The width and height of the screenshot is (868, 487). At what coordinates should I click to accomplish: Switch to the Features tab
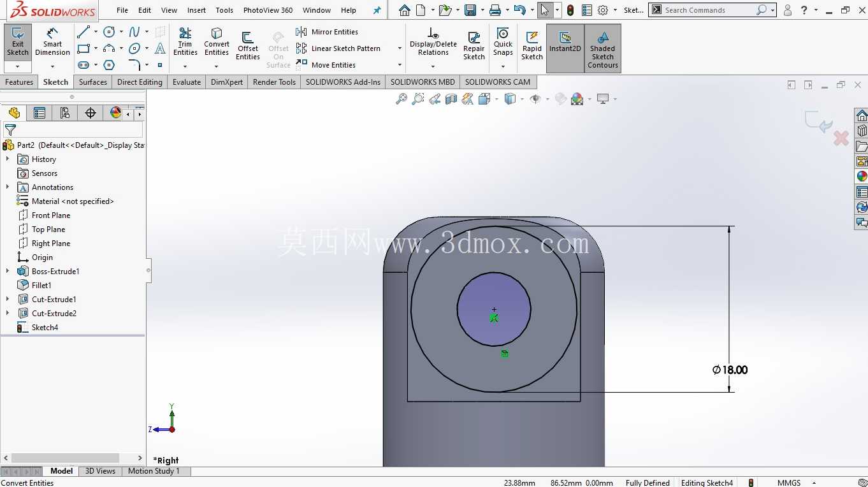click(x=19, y=82)
